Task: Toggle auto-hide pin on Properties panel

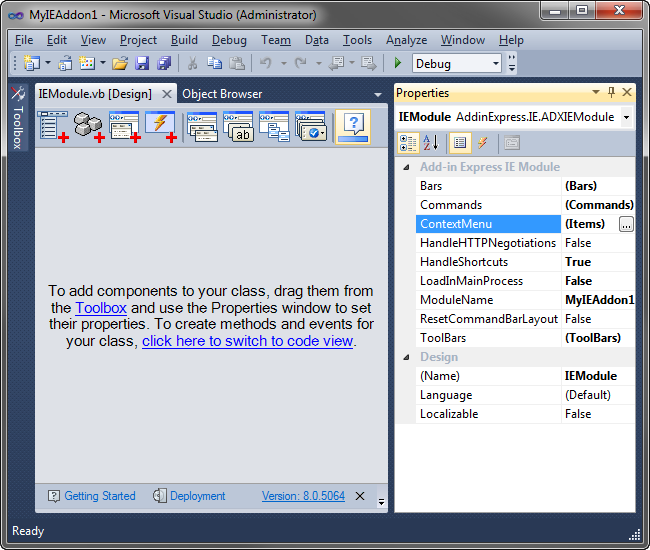Action: tap(611, 93)
